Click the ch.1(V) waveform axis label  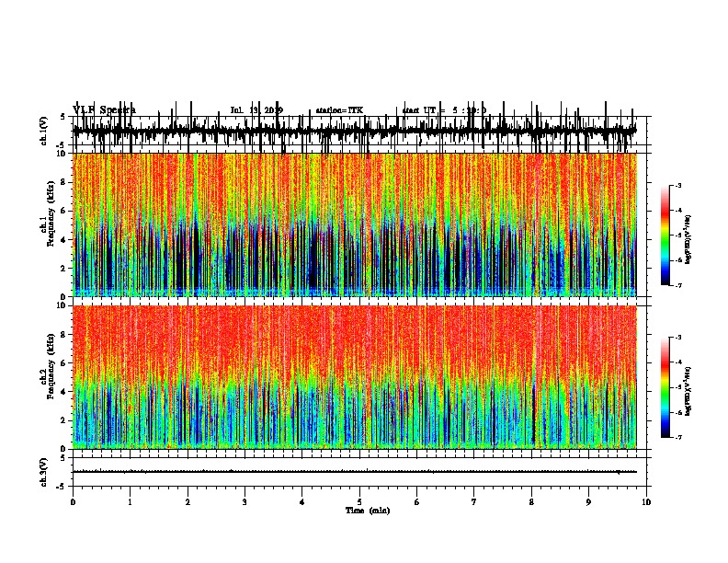pos(44,131)
